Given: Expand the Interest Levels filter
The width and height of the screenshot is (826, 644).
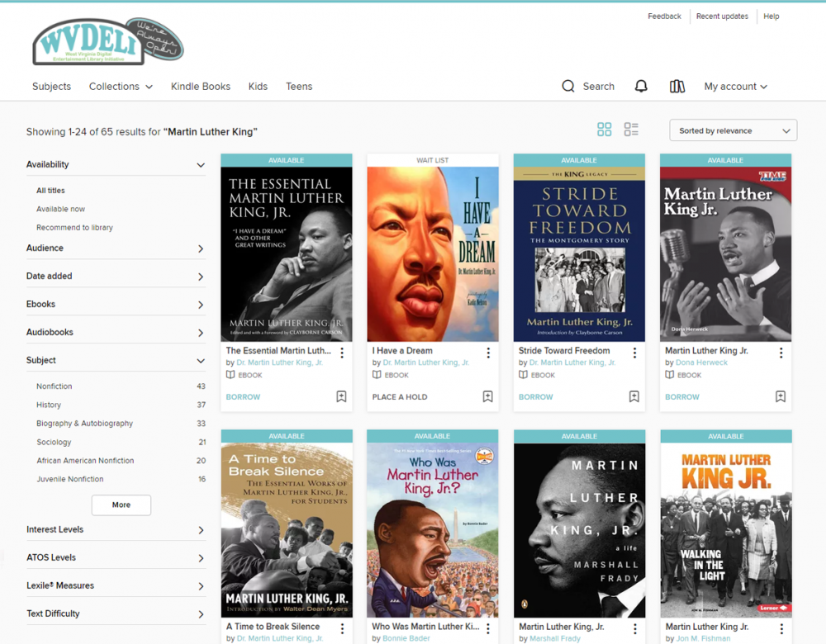Looking at the screenshot, I should (x=116, y=530).
